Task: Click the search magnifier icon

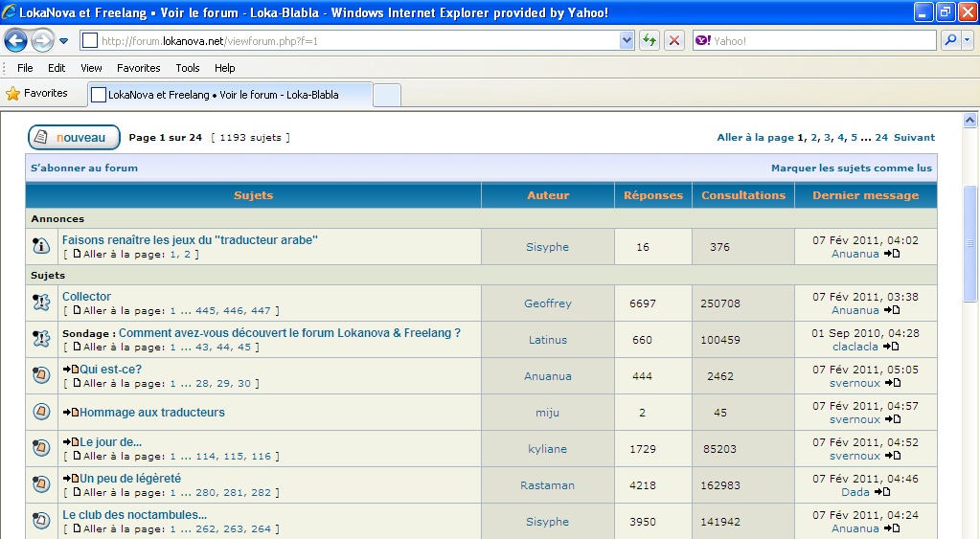Action: [x=949, y=41]
